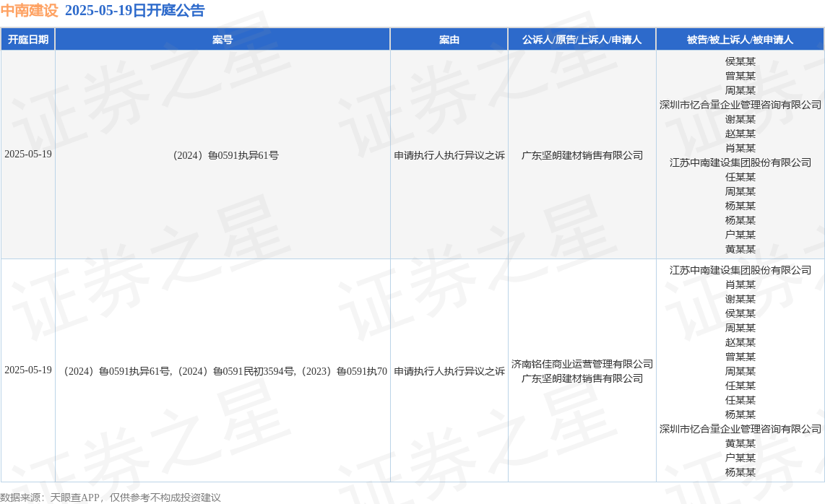Select defendant 侯某某 in the first case row

pos(740,61)
